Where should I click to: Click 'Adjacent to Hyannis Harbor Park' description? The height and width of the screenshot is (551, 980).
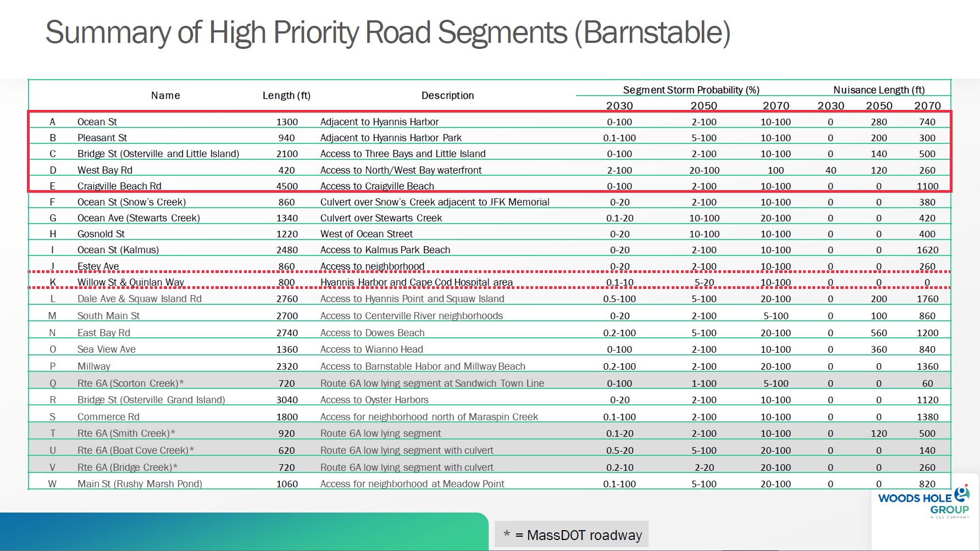pos(391,138)
